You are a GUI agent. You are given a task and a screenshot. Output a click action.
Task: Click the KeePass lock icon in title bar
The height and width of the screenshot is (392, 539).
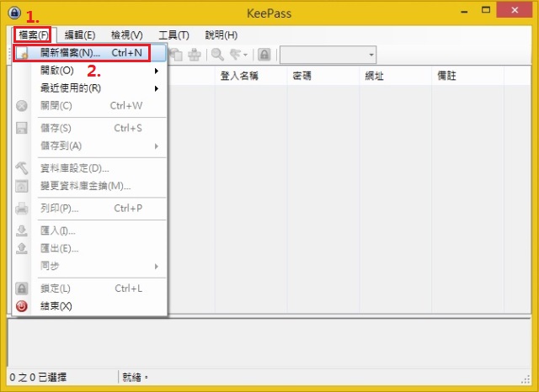(x=14, y=13)
